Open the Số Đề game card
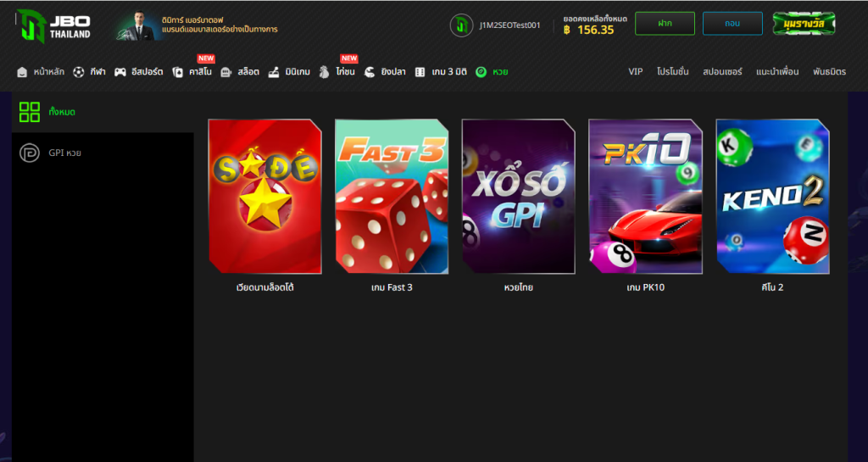This screenshot has width=868, height=462. coord(264,197)
